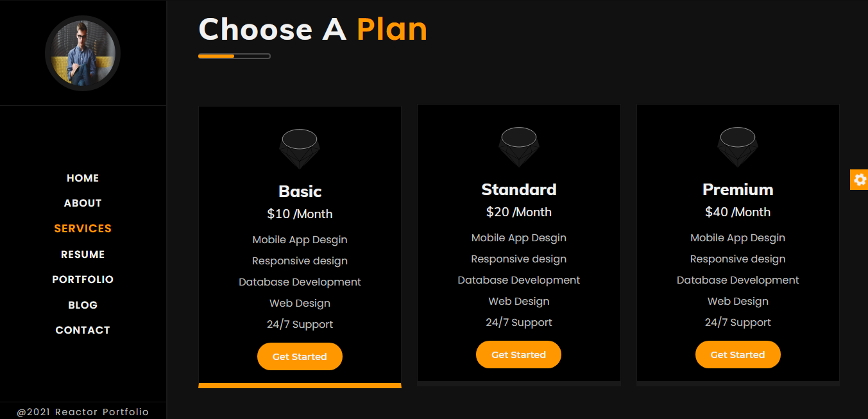Click the Basic plan title
This screenshot has width=868, height=419.
[x=300, y=191]
